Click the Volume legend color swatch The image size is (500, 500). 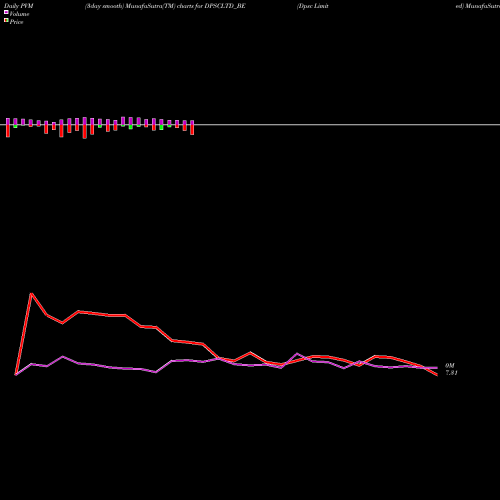(x=6, y=13)
